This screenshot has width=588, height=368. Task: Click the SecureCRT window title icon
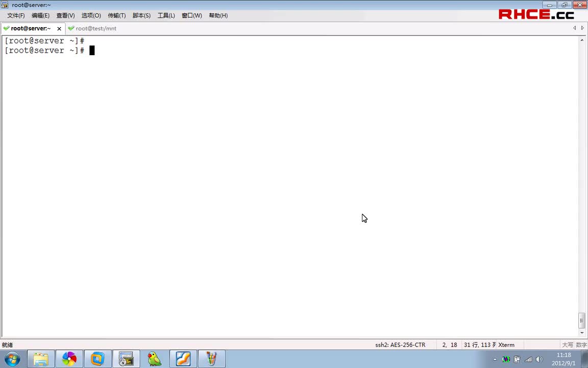[5, 5]
